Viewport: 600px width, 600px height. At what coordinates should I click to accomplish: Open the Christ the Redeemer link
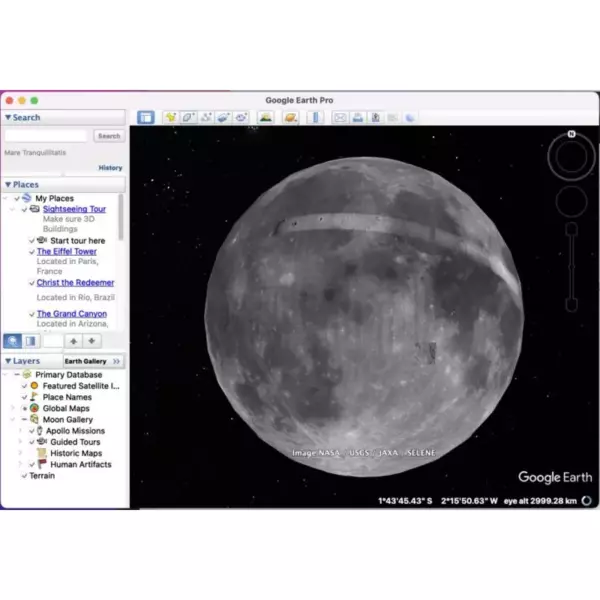coord(75,283)
